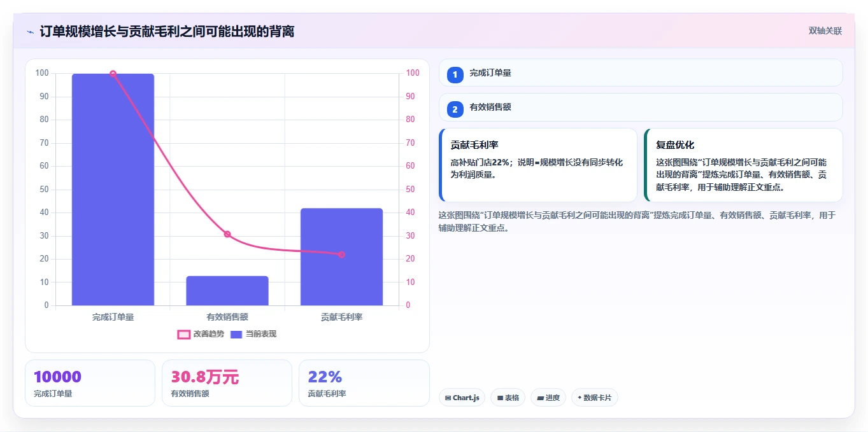
Task: Click the trend line point above 完成订单量
Action: pos(113,74)
